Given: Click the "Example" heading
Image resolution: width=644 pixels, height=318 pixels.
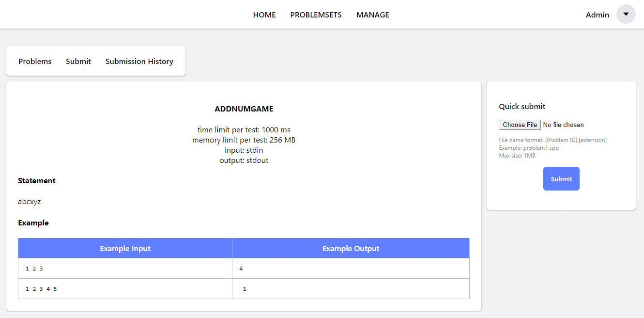Looking at the screenshot, I should 33,223.
